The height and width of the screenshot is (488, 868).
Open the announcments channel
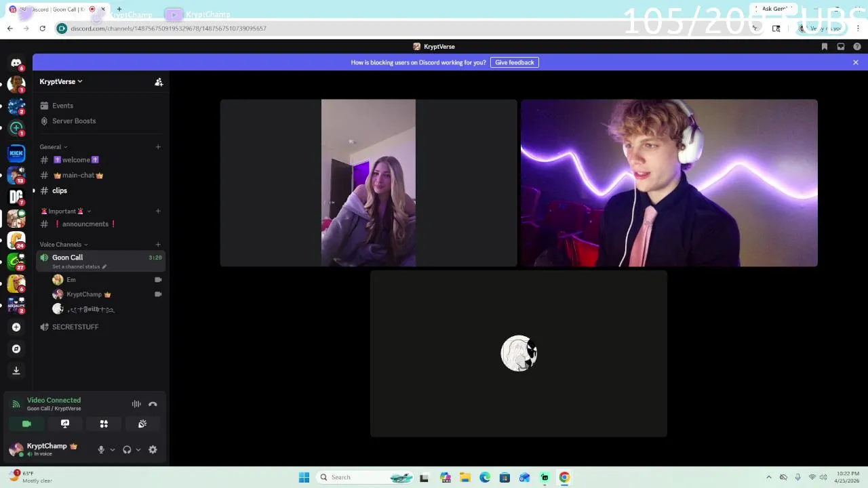coord(100,224)
